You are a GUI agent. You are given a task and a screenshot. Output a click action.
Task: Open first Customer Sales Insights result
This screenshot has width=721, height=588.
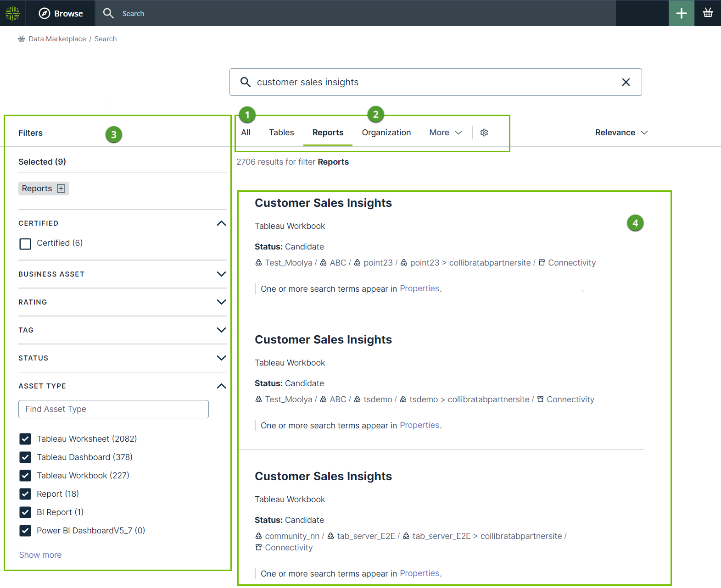323,203
